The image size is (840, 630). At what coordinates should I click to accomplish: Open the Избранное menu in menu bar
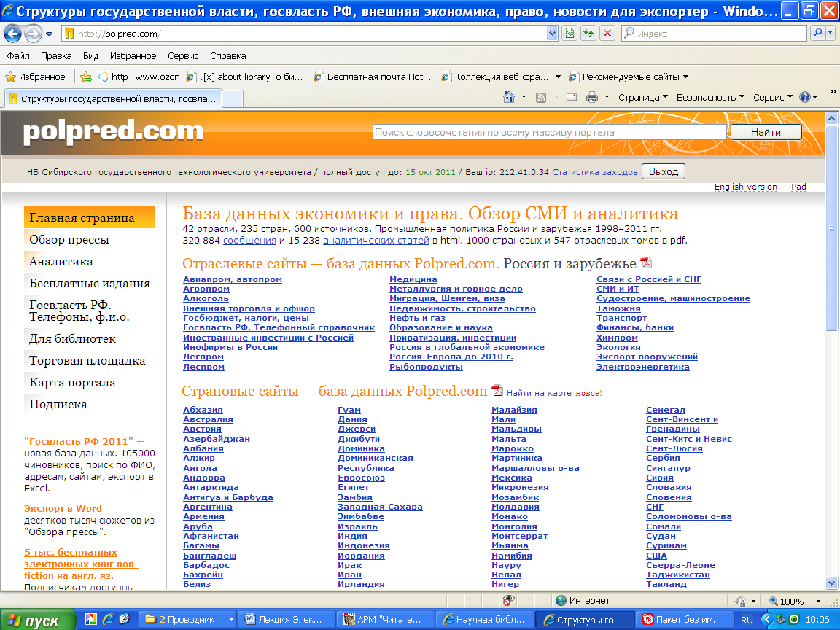pyautogui.click(x=133, y=55)
